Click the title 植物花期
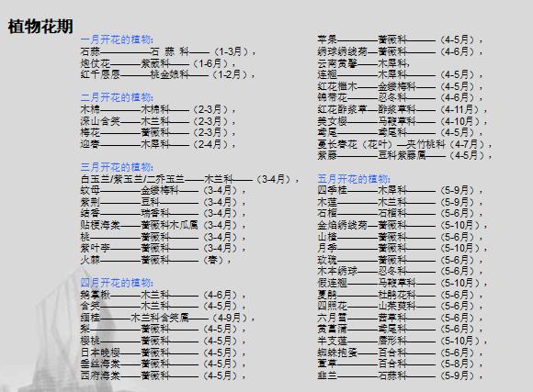The width and height of the screenshot is (533, 392). pyautogui.click(x=40, y=26)
